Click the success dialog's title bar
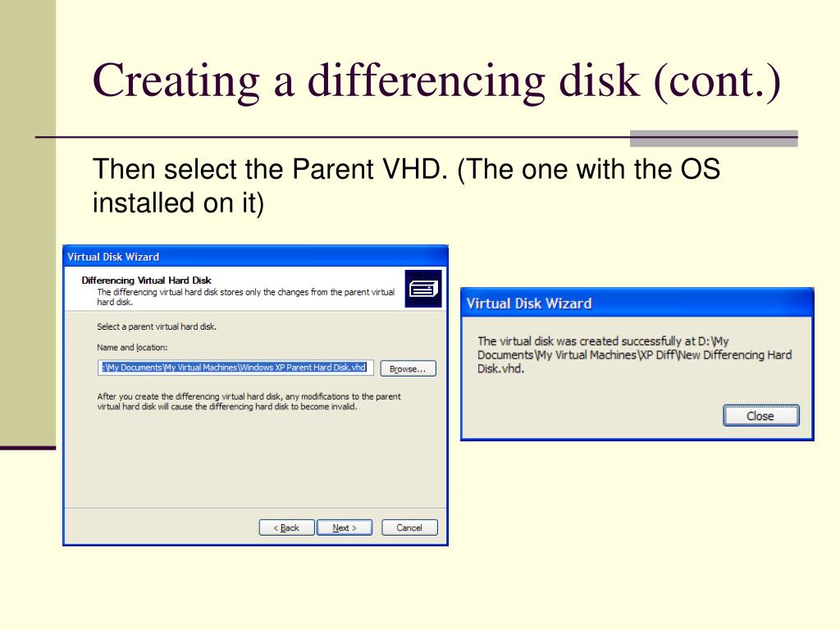Viewport: 840px width, 630px height. (637, 304)
